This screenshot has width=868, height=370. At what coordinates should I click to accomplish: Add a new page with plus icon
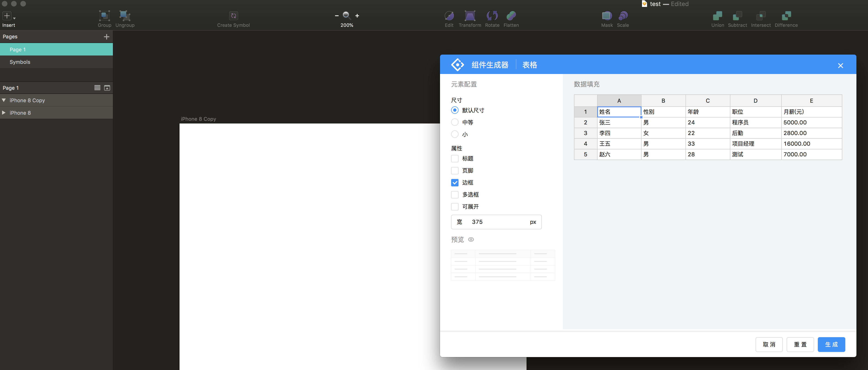click(x=106, y=37)
